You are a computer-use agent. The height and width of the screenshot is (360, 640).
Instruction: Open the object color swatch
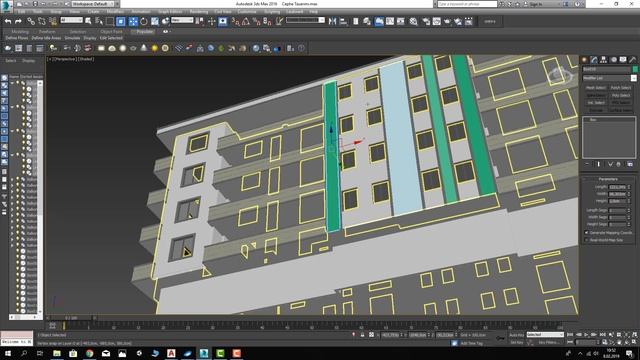click(x=635, y=69)
